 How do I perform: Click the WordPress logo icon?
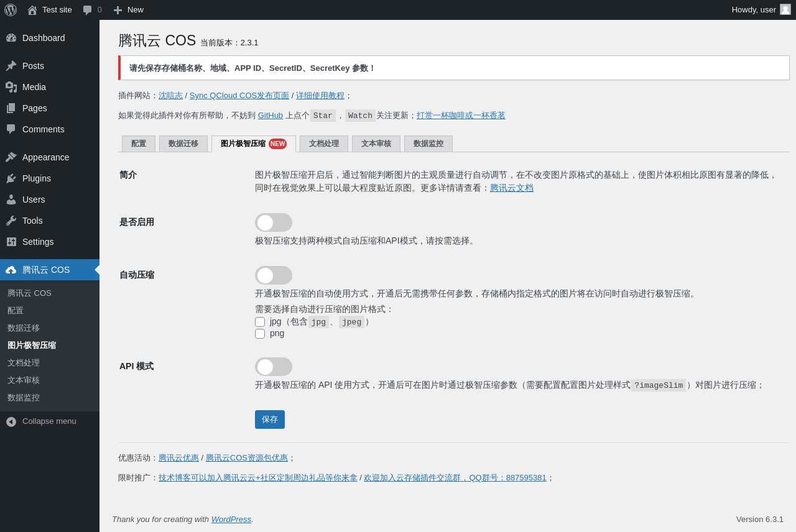click(11, 10)
